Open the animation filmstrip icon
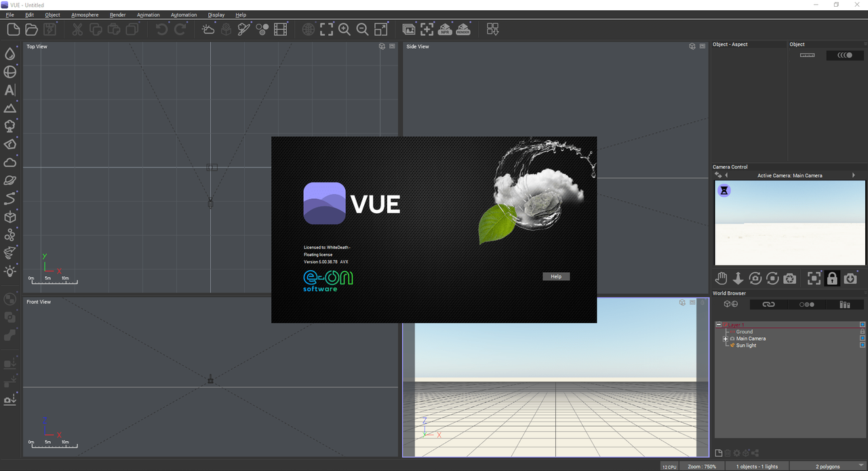The image size is (868, 471). coord(281,29)
